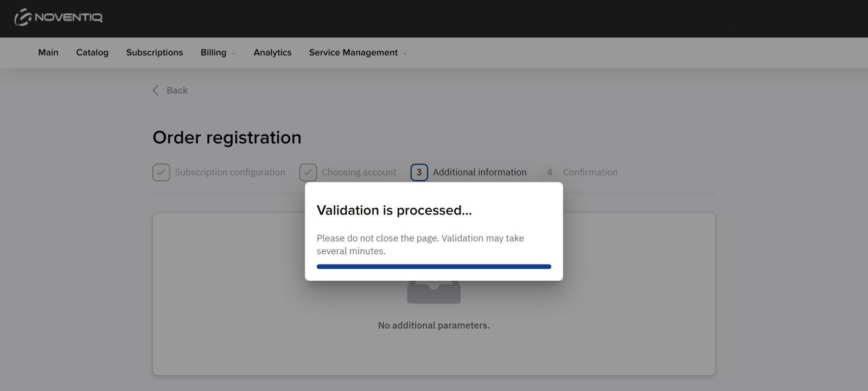Select the Confirmation step label
The image size is (868, 391).
pyautogui.click(x=590, y=172)
